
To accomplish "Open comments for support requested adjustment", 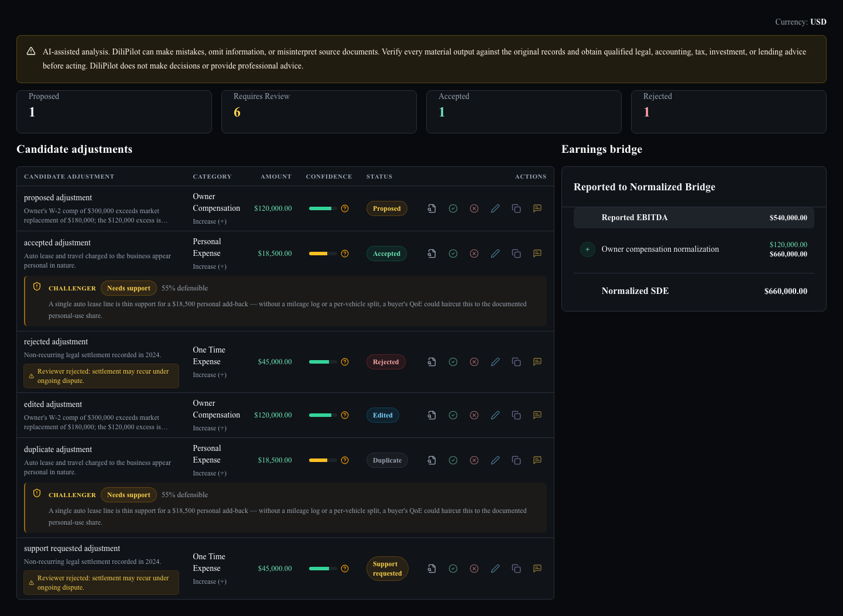I will point(537,569).
